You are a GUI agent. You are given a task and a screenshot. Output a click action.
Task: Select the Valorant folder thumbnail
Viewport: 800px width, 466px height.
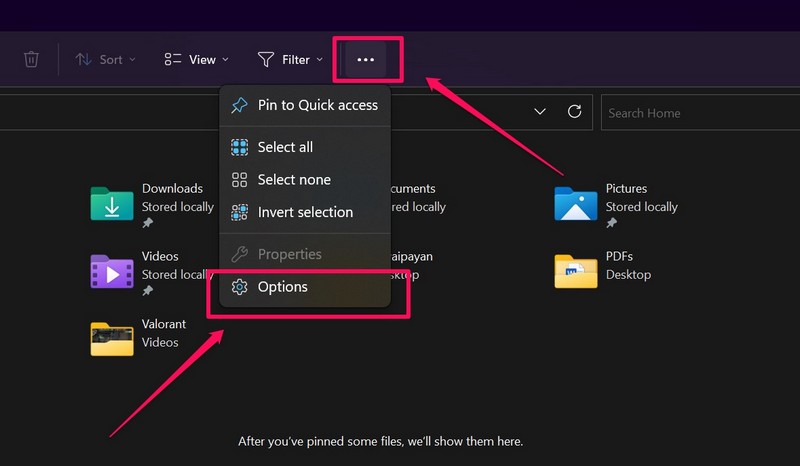111,338
